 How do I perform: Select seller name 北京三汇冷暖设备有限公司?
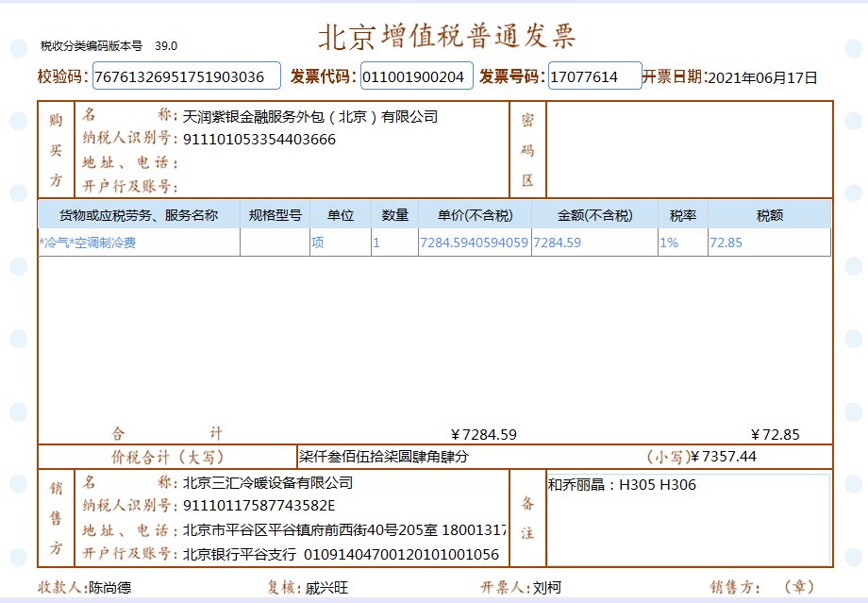click(268, 483)
